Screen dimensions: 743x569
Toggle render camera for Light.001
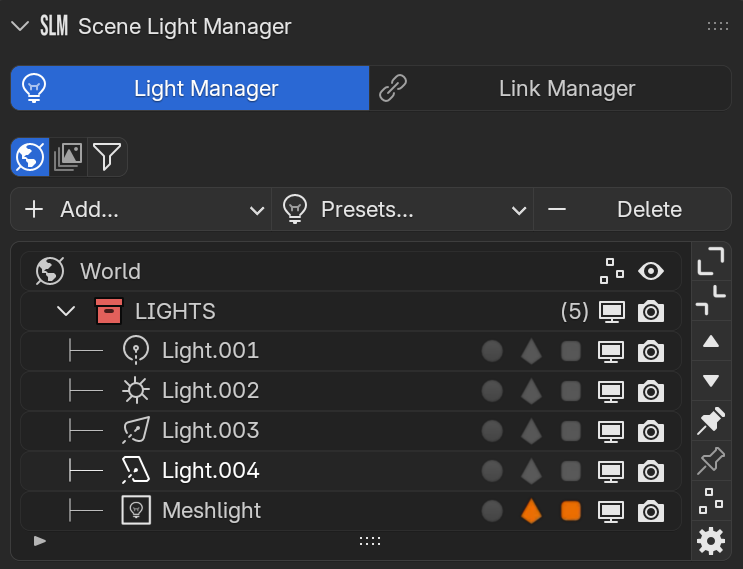651,351
